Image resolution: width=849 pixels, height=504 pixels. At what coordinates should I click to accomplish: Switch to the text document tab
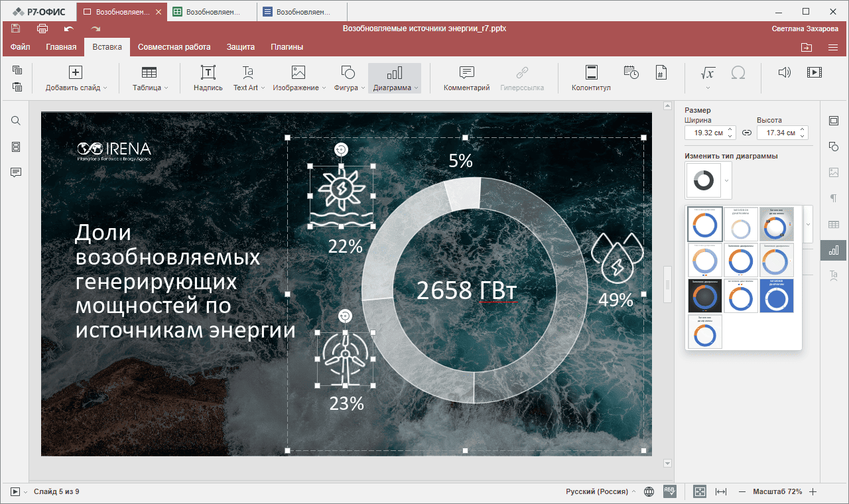coord(302,12)
